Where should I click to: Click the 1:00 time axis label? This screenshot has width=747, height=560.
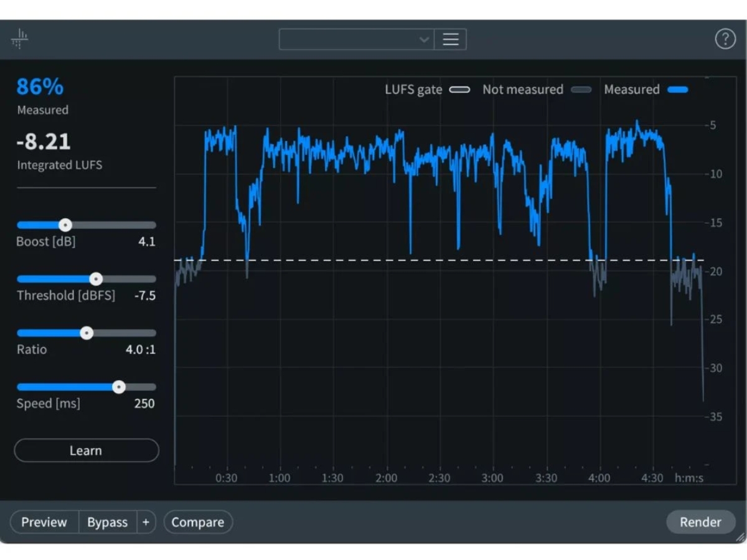coord(280,478)
